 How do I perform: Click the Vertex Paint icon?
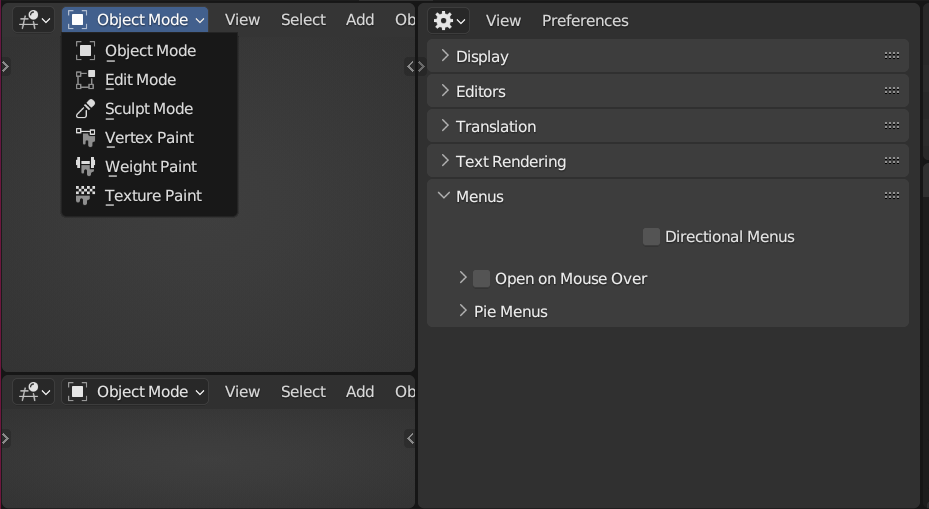point(85,138)
